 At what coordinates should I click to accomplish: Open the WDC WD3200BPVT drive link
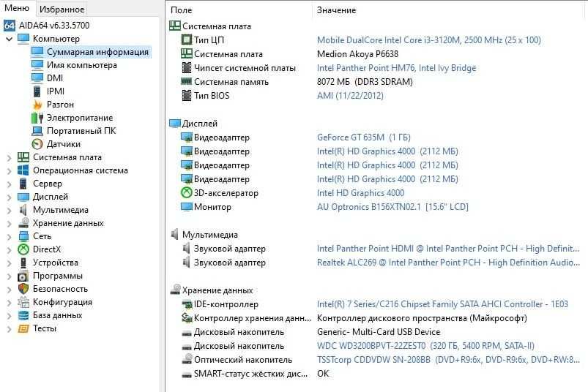point(425,346)
